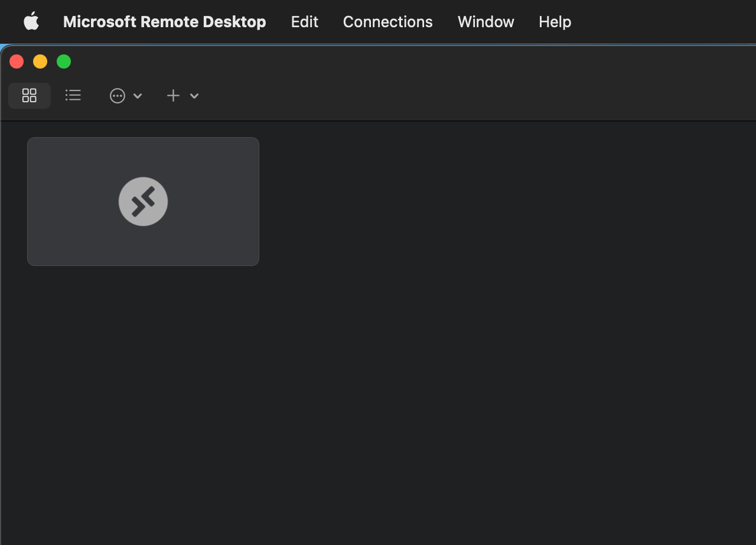
Task: Minimize the window with the yellow button
Action: coord(40,61)
